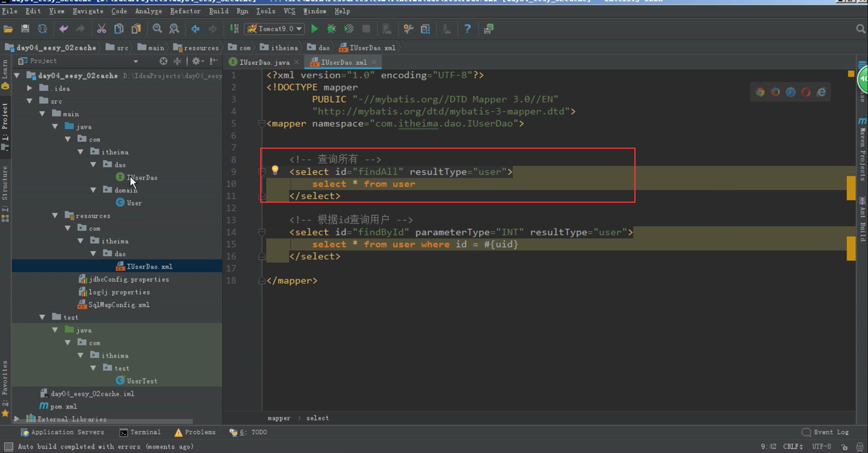This screenshot has height=453, width=868.
Task: Click the Save All disk icon
Action: [25, 29]
